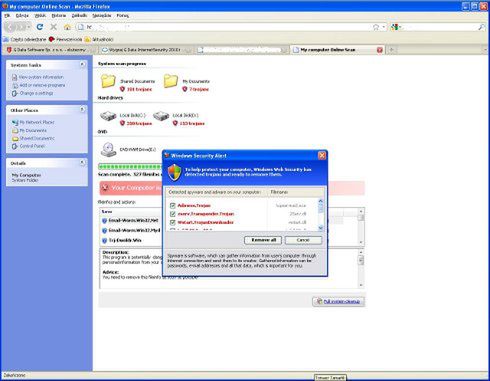
Task: Close the Windows Security Alert dialog
Action: (322, 156)
